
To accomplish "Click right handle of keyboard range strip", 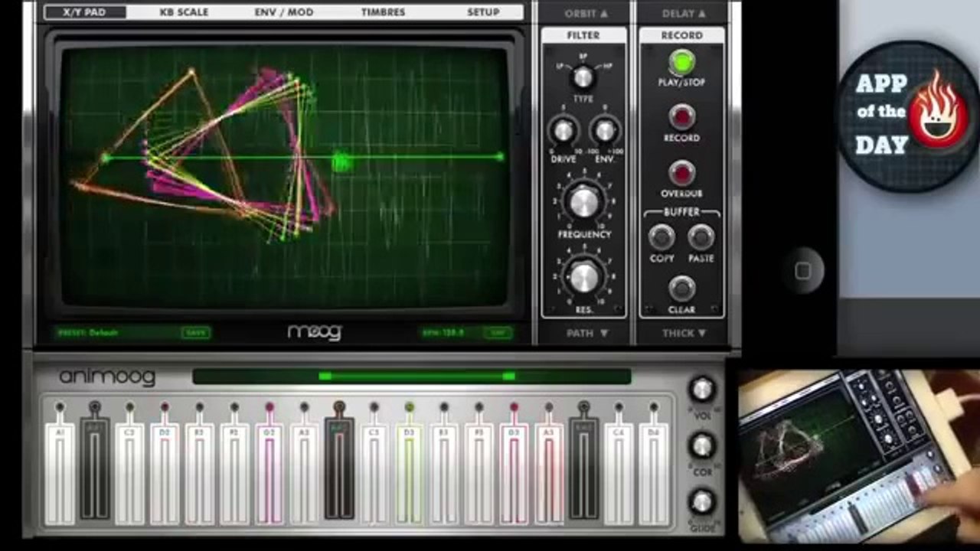I will click(x=508, y=376).
